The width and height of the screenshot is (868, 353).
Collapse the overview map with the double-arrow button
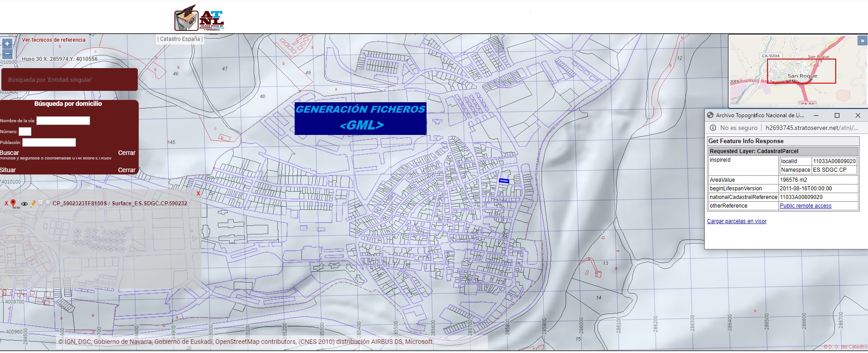pyautogui.click(x=862, y=40)
